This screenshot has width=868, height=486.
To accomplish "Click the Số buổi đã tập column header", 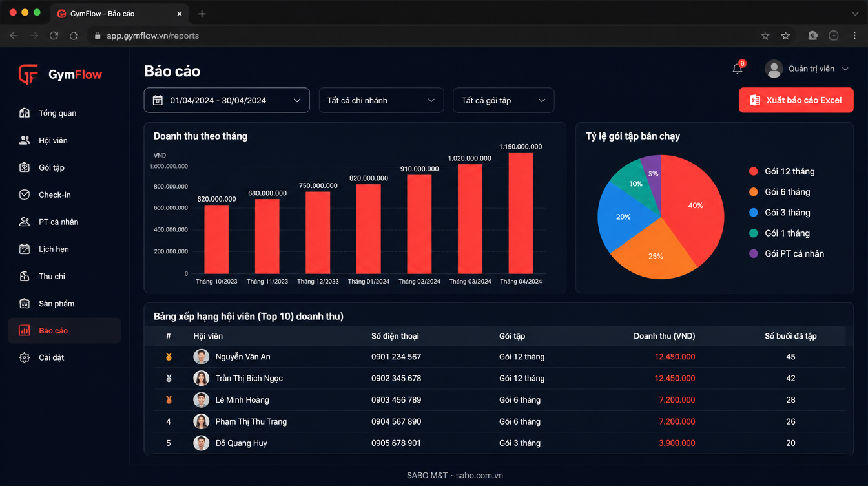I will pyautogui.click(x=790, y=336).
